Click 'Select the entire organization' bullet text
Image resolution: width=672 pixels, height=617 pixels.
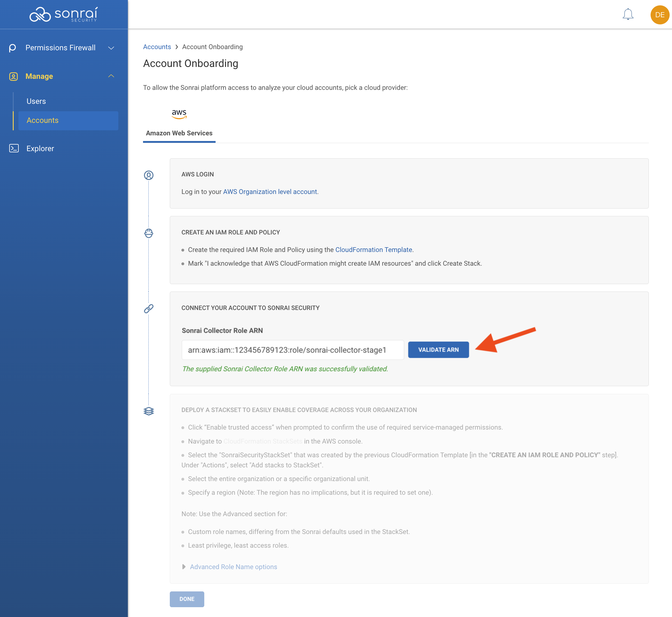pos(279,479)
